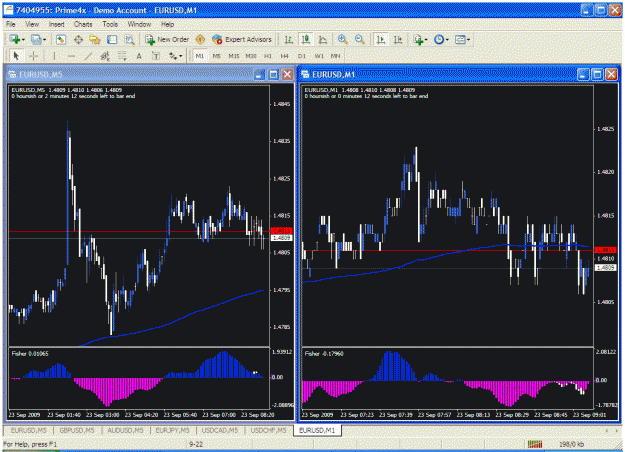Open the Insert menu

57,24
